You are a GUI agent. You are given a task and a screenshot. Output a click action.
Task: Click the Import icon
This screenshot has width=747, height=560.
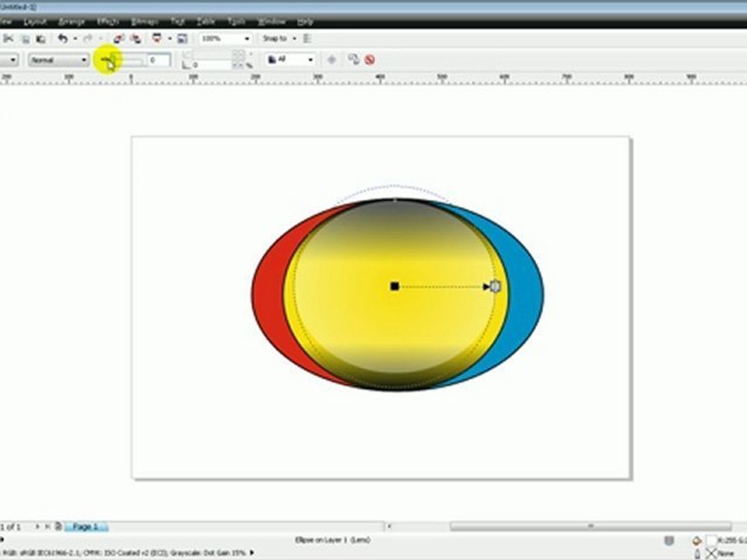tap(118, 39)
